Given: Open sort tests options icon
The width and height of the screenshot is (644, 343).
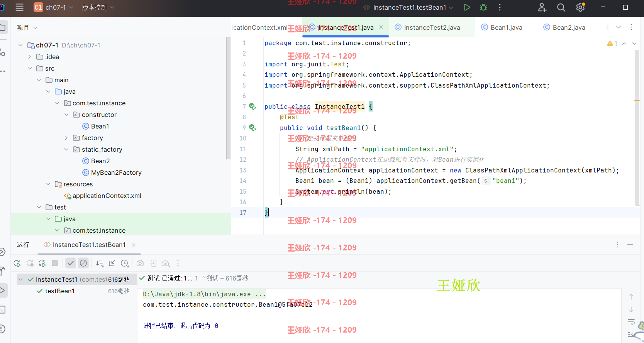Looking at the screenshot, I should tap(100, 264).
